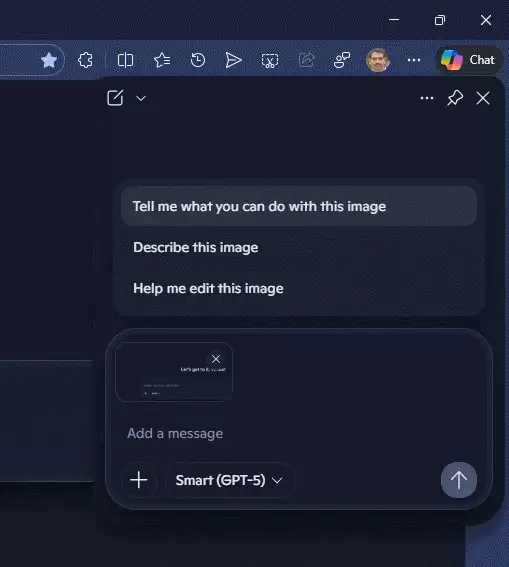Open Copilot pane more options
This screenshot has height=567, width=509.
click(x=427, y=98)
